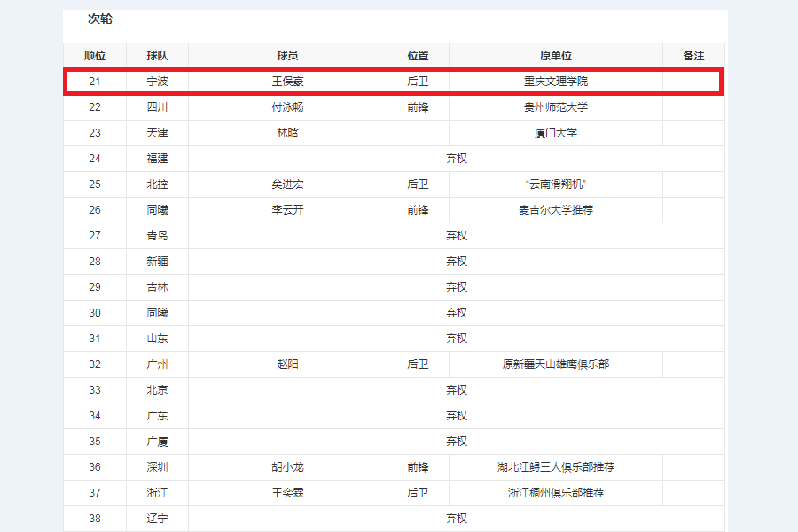
Task: Click the 原单位 column header
Action: coord(556,55)
